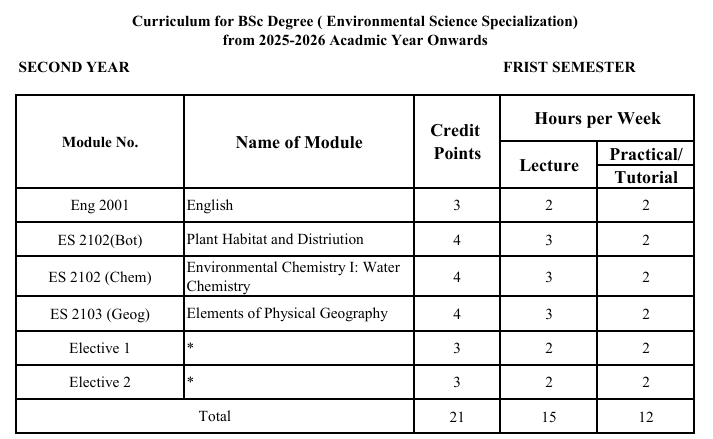Image resolution: width=713 pixels, height=439 pixels.
Task: Click the Lecture column header
Action: pos(548,165)
